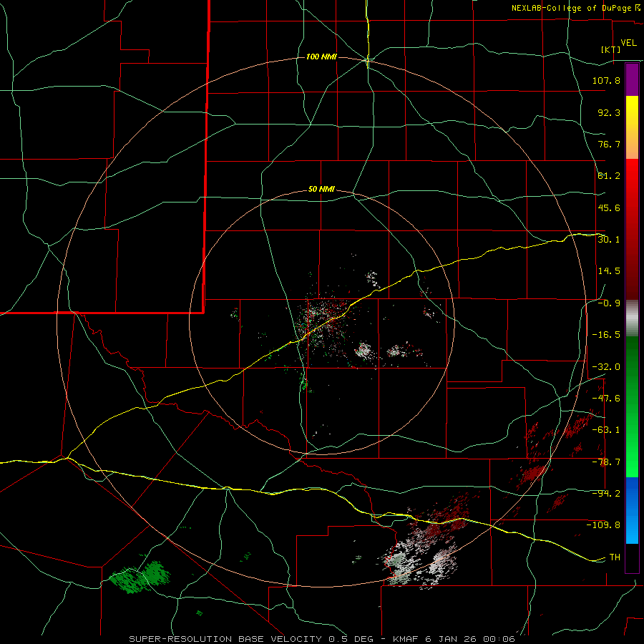Click the Super-Resolution Base Velocity caption

click(321, 639)
